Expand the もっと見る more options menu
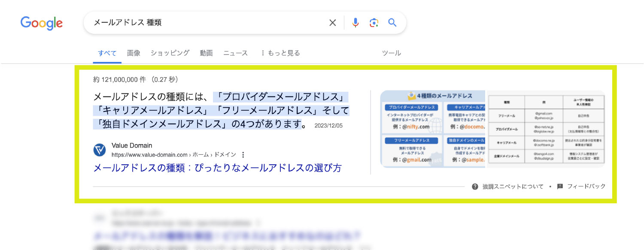The height and width of the screenshot is (250, 644). point(280,53)
